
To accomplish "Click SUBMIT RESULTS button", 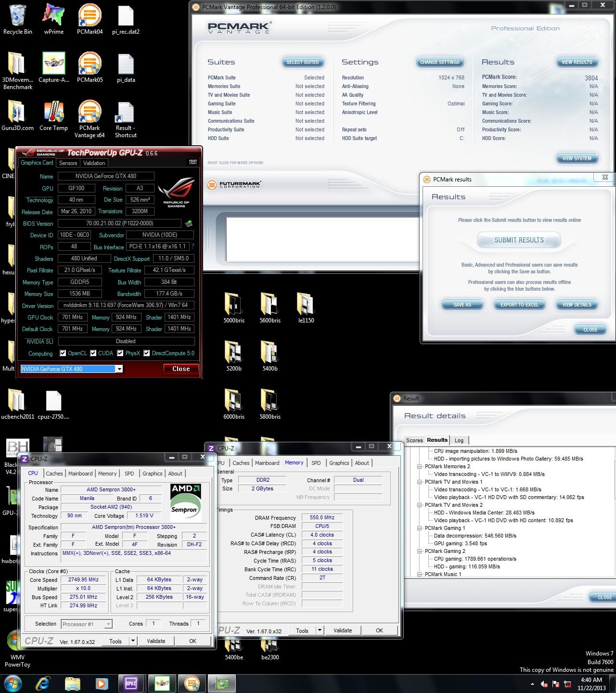I will coord(519,240).
